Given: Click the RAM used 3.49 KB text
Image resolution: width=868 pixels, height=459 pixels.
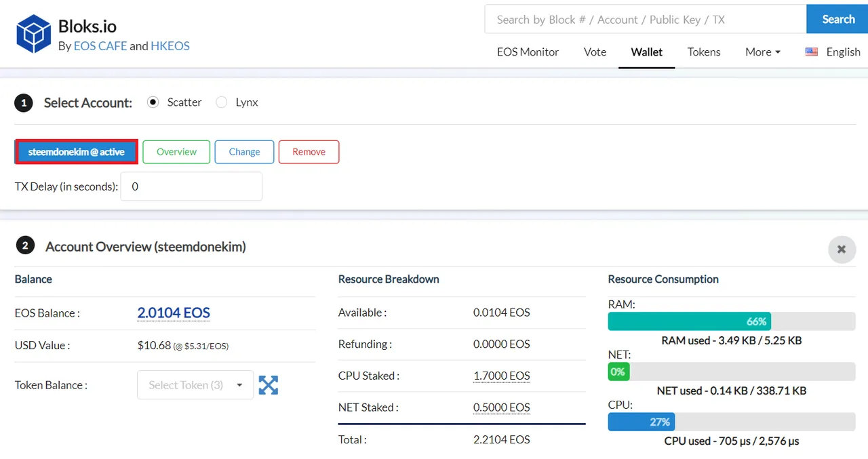Looking at the screenshot, I should [x=732, y=340].
